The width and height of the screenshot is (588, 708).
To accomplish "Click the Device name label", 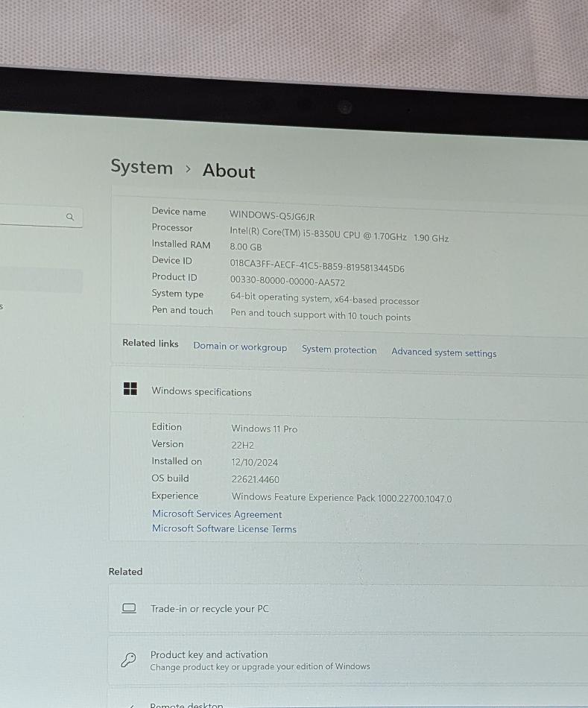I will (x=179, y=212).
